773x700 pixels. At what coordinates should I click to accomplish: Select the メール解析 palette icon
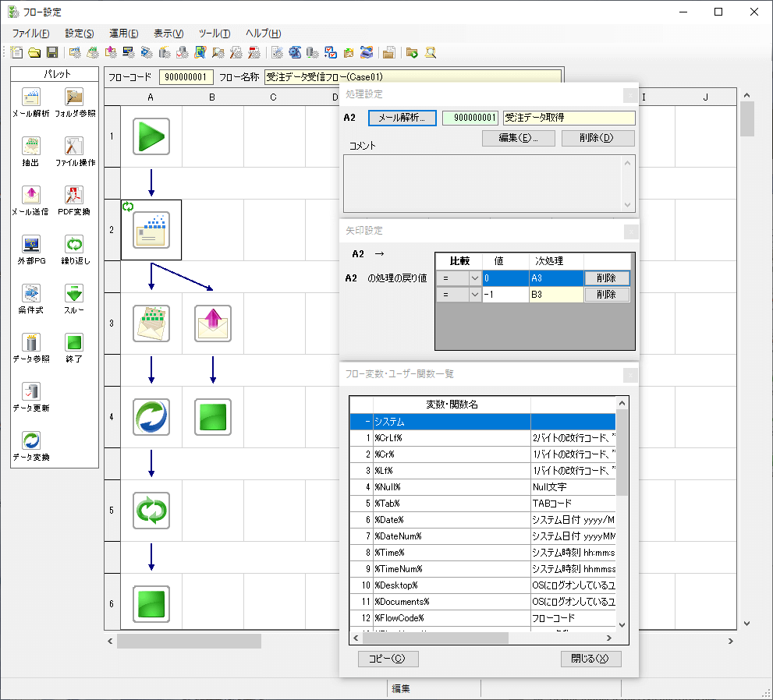(31, 97)
